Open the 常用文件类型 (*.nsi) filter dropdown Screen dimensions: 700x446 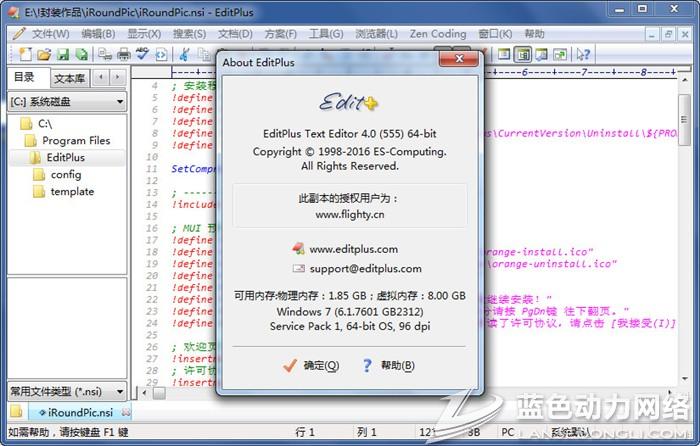[67, 392]
